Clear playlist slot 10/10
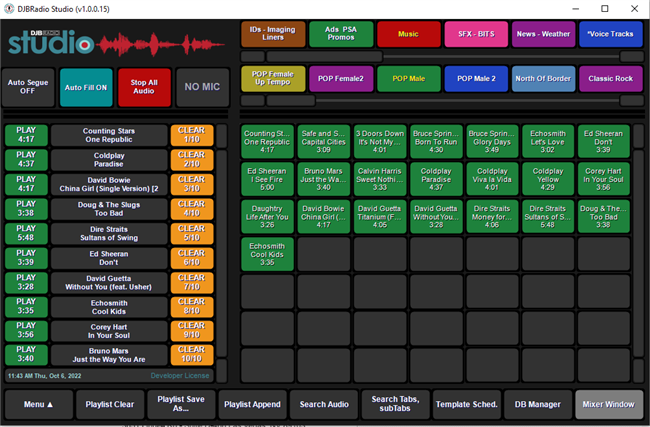This screenshot has width=650, height=427. pos(192,354)
